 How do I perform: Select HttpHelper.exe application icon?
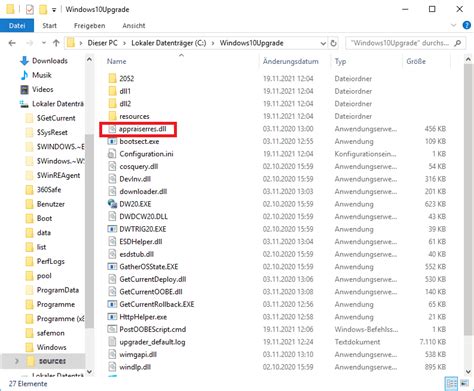(x=112, y=317)
